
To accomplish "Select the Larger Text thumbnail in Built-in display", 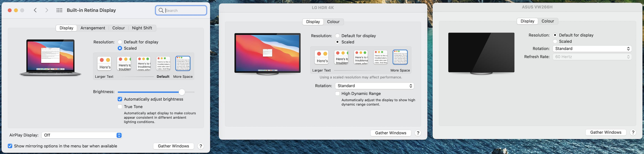I will pos(104,63).
